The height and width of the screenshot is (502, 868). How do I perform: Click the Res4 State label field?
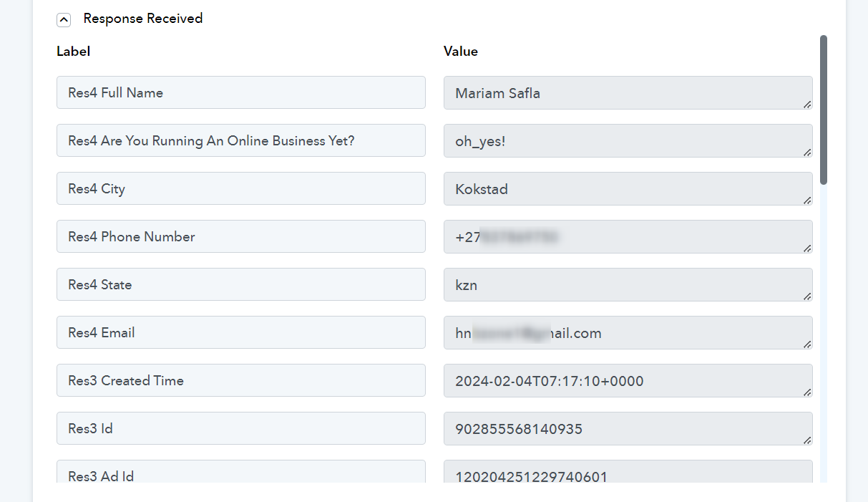tap(241, 284)
